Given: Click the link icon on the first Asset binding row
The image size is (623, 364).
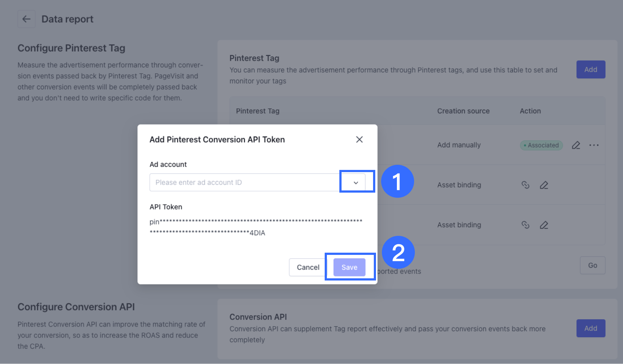Looking at the screenshot, I should coord(526,185).
